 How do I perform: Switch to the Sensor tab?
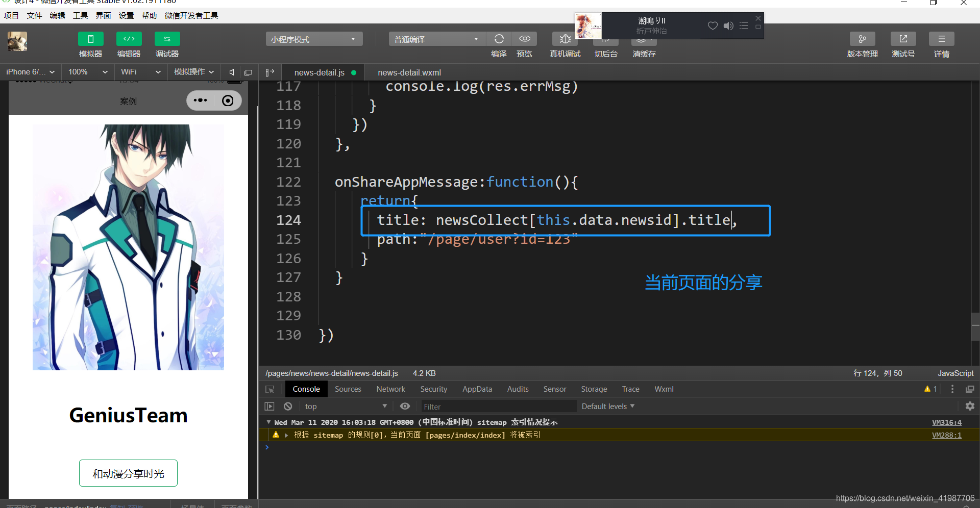point(555,389)
